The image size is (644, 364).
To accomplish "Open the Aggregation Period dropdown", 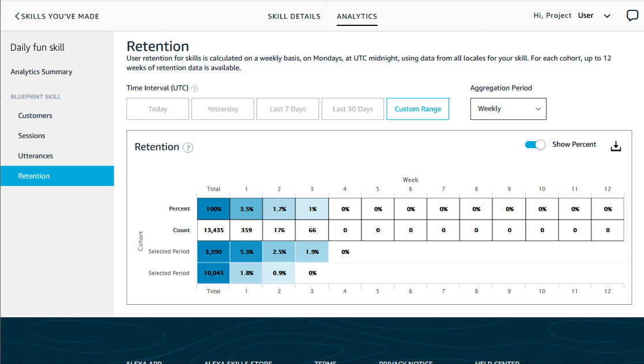I will tap(508, 109).
